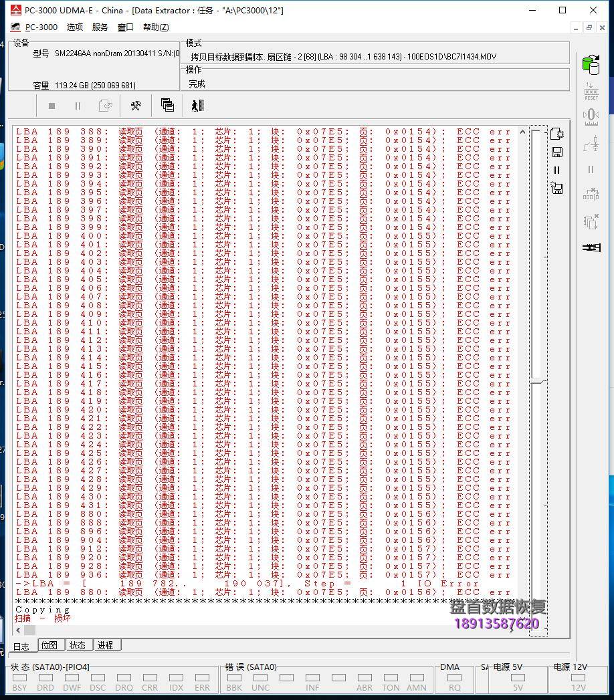
Task: Click green database copy icon in sidebar
Action: (591, 65)
